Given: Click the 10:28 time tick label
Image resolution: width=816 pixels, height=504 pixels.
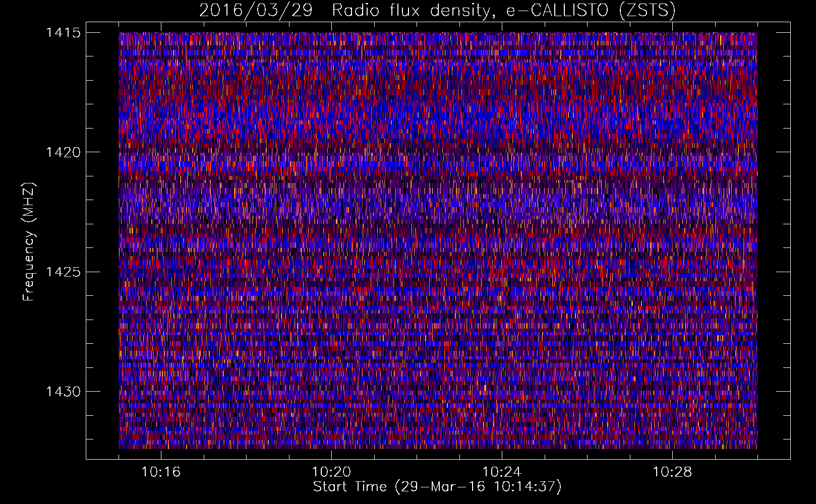Looking at the screenshot, I should point(672,472).
